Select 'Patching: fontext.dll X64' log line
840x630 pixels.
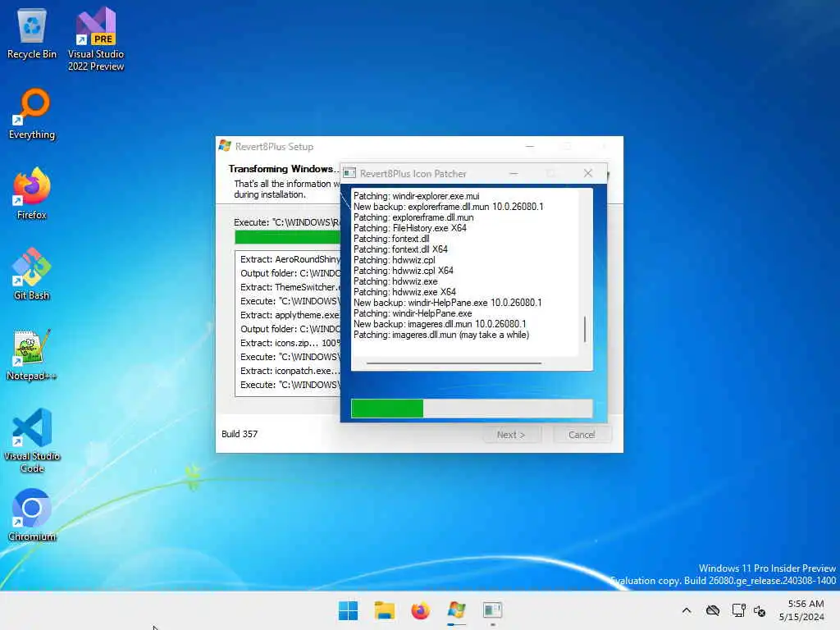(x=400, y=249)
